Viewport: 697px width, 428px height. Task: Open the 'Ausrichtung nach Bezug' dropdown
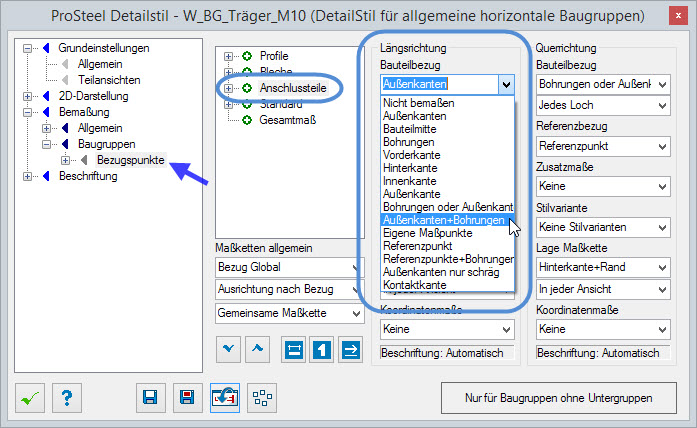[x=289, y=289]
